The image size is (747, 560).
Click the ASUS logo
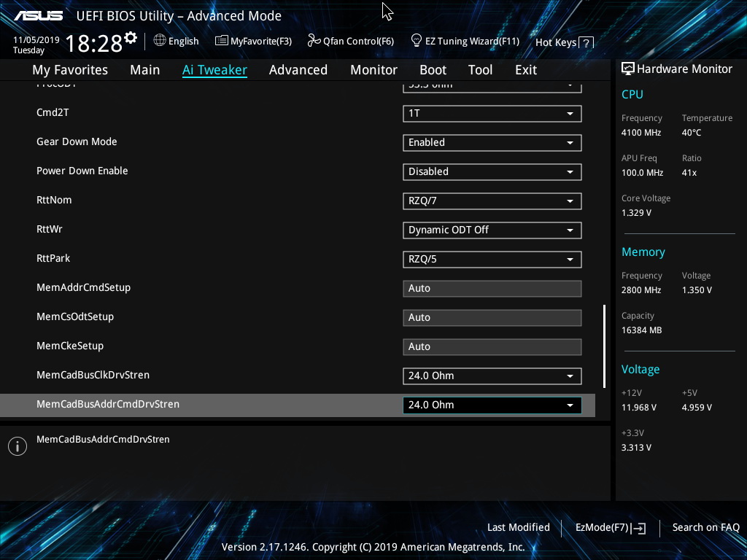coord(38,16)
